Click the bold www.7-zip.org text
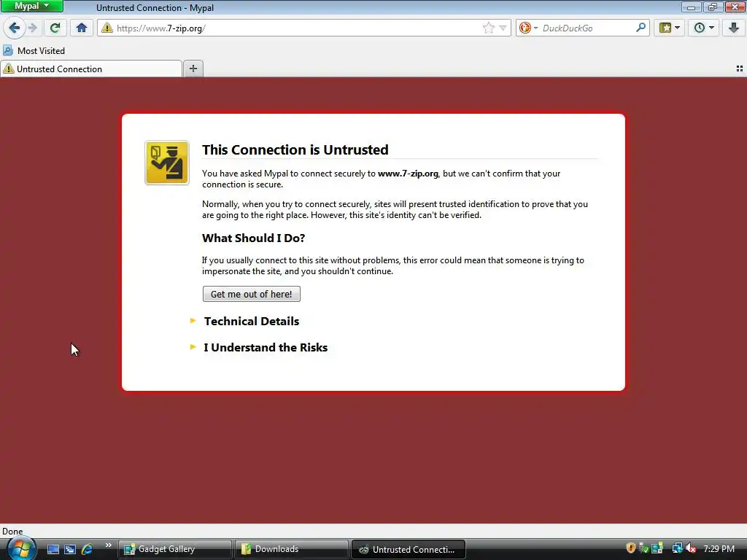 pyautogui.click(x=408, y=174)
